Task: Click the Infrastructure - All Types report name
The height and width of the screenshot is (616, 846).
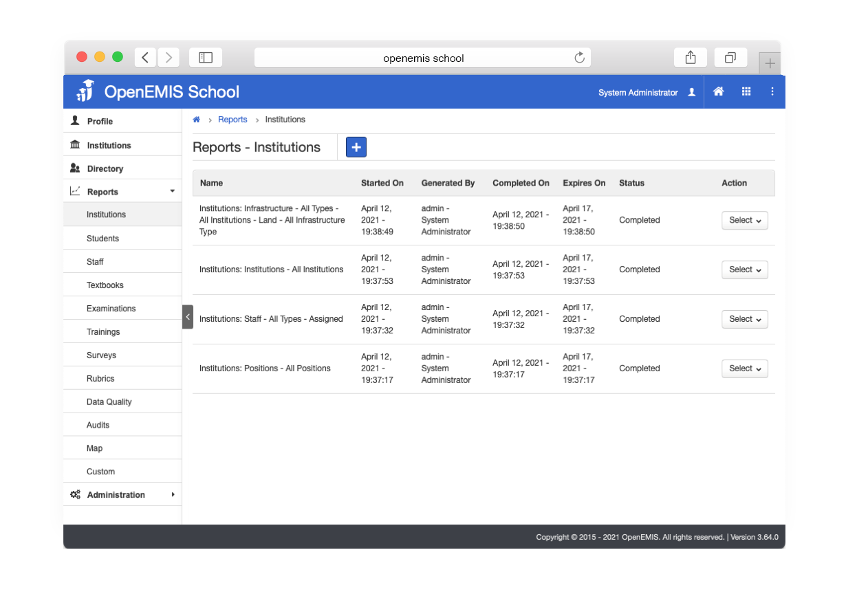Action: coord(272,220)
